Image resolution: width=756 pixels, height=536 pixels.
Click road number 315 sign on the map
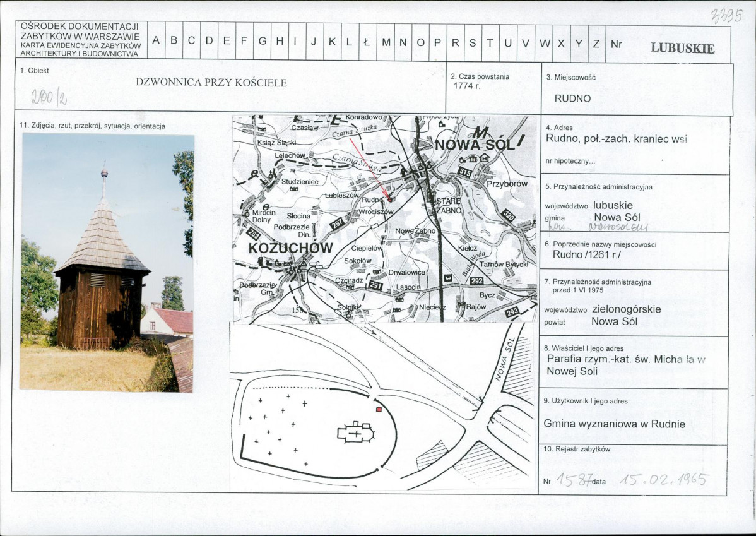pyautogui.click(x=465, y=172)
